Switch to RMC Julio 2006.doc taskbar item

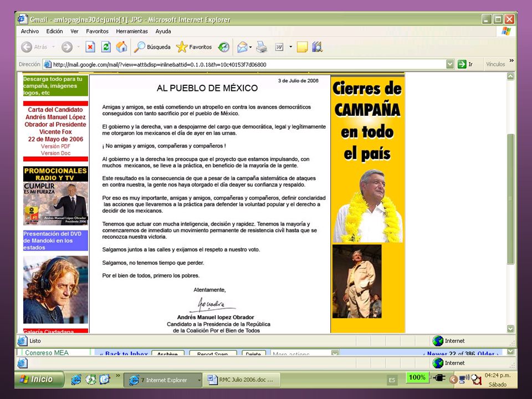pyautogui.click(x=241, y=380)
